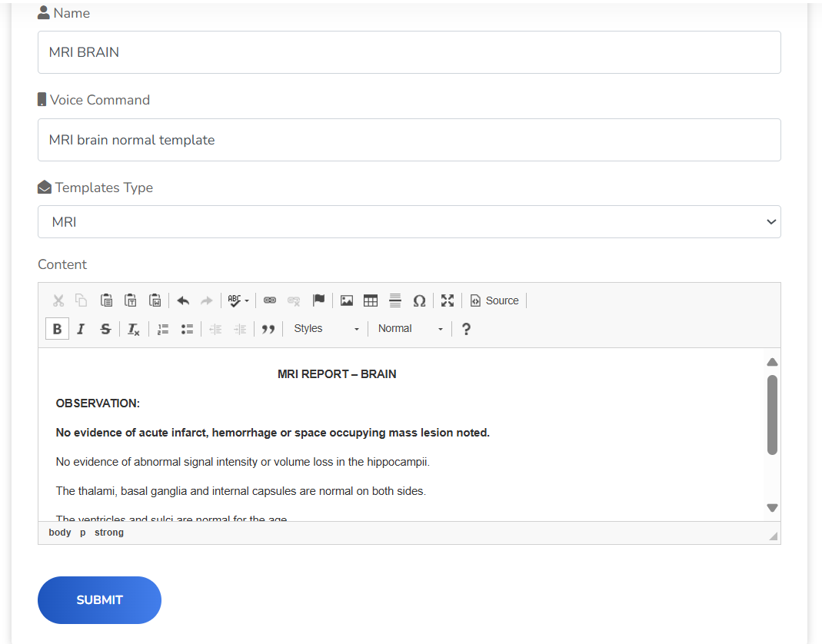This screenshot has width=822, height=644.
Task: Insert an image using the image icon
Action: click(347, 300)
